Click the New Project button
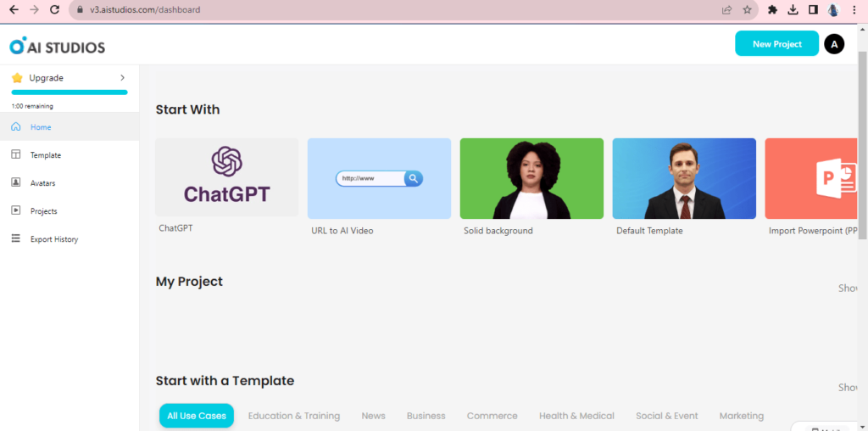The height and width of the screenshot is (431, 868). 776,44
